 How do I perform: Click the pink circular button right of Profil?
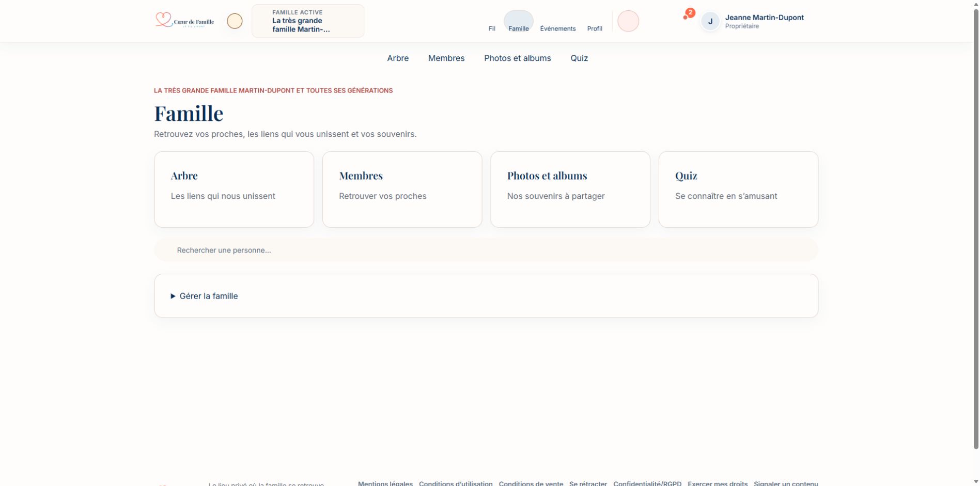628,21
